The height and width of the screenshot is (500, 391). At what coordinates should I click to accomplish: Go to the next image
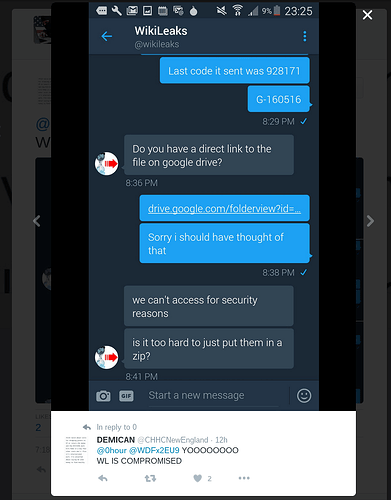370,221
